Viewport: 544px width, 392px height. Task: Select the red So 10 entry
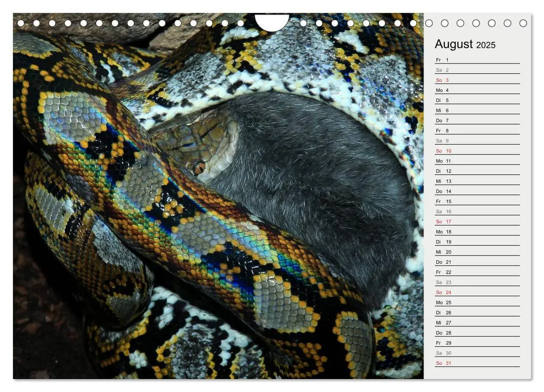pos(477,151)
